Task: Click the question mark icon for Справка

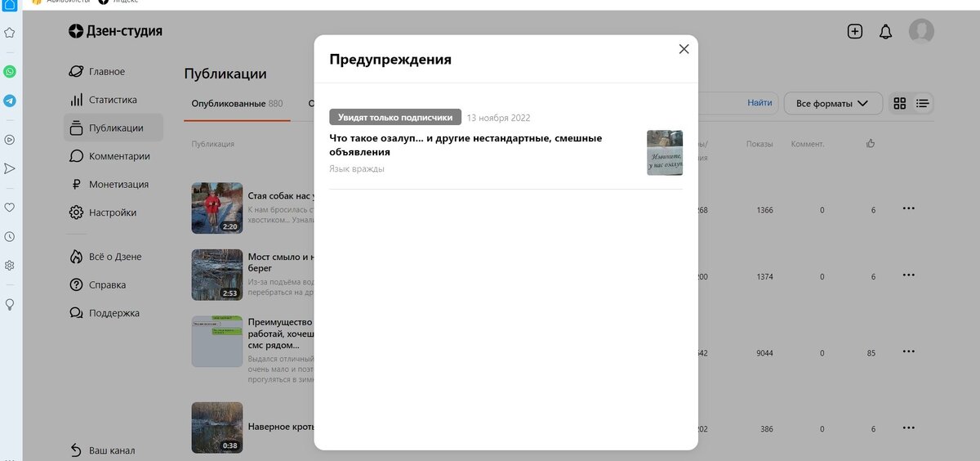Action: [76, 285]
